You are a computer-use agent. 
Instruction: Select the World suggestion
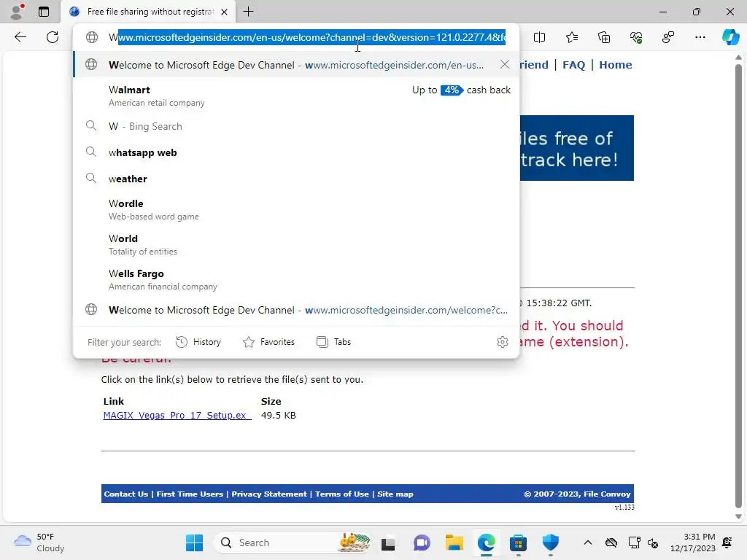(296, 244)
